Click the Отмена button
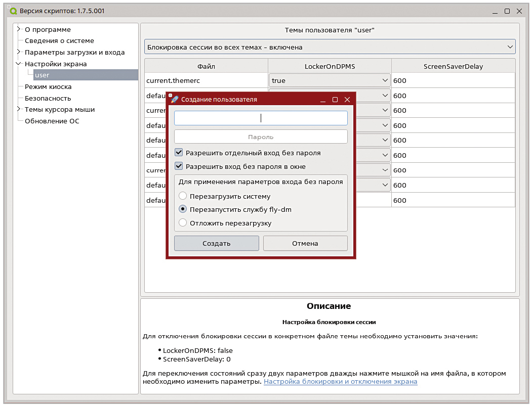This screenshot has height=407, width=532. 305,243
